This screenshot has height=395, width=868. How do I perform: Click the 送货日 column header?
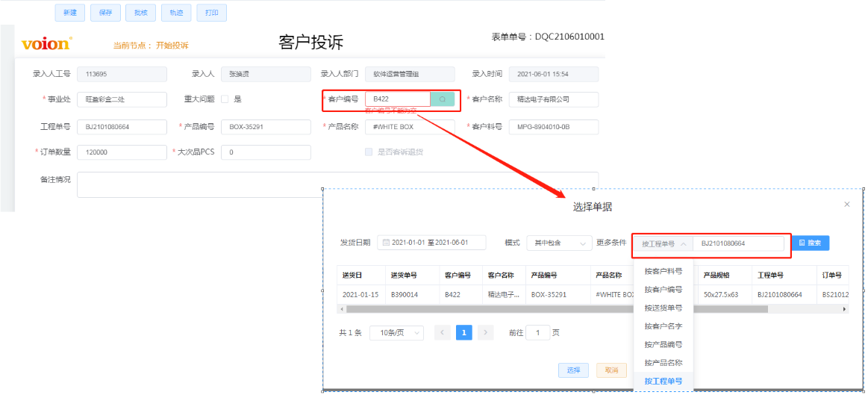tap(361, 276)
